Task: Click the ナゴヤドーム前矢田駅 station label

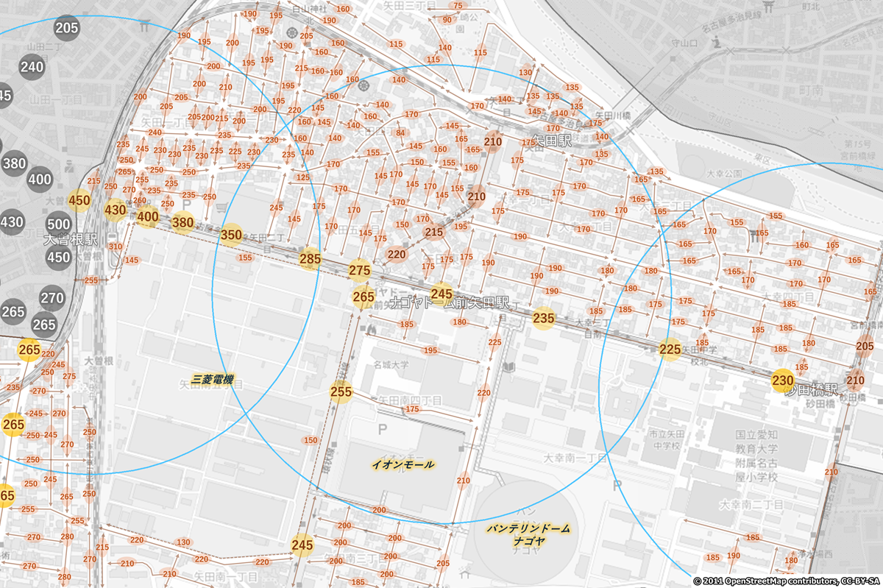Action: pos(450,302)
